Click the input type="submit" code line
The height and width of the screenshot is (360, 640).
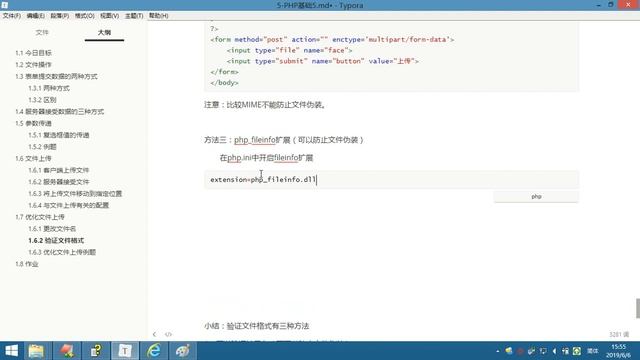(323, 61)
